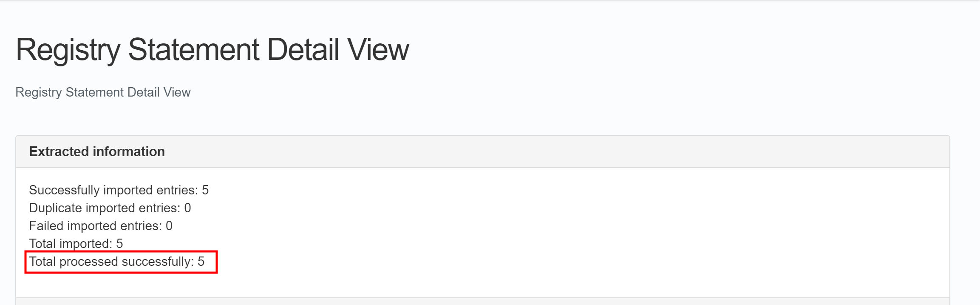This screenshot has width=980, height=305.
Task: Click the word Detail in the gray subtitle
Action: coord(135,92)
